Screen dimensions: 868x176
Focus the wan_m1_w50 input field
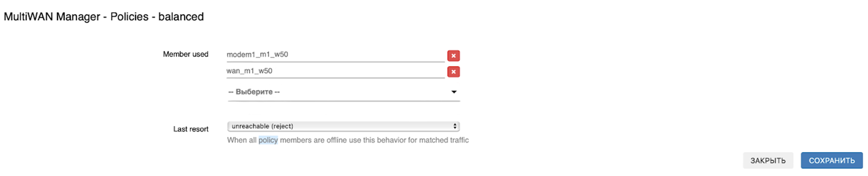click(x=335, y=71)
